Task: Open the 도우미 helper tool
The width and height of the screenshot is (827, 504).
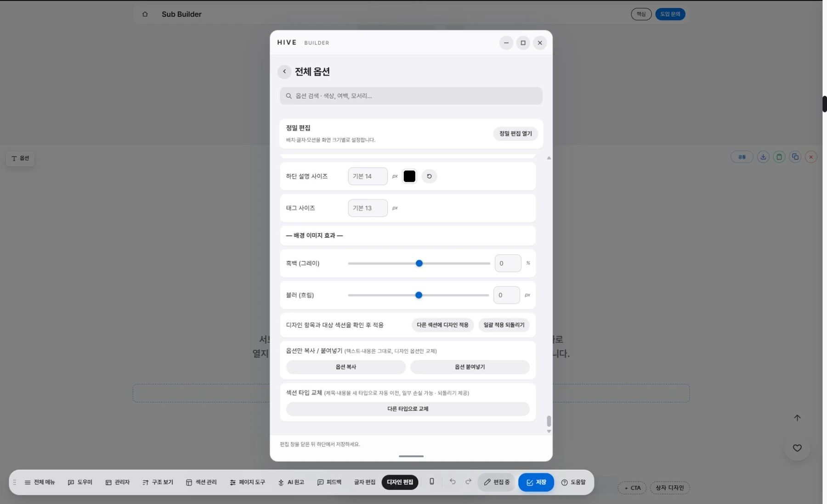Action: pos(80,482)
